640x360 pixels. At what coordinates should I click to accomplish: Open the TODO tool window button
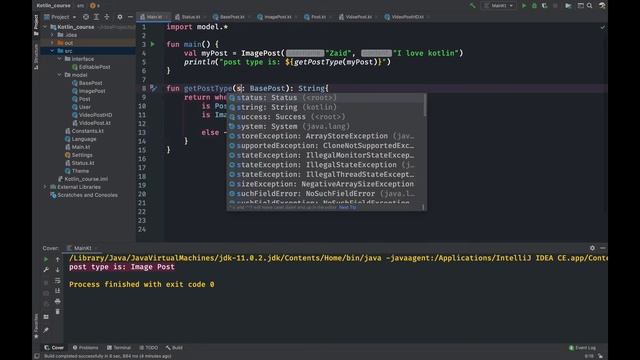tap(149, 348)
